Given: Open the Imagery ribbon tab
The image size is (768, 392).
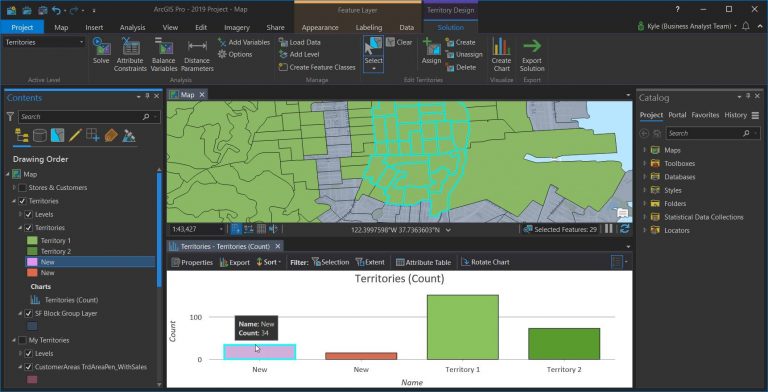Looking at the screenshot, I should coord(237,27).
